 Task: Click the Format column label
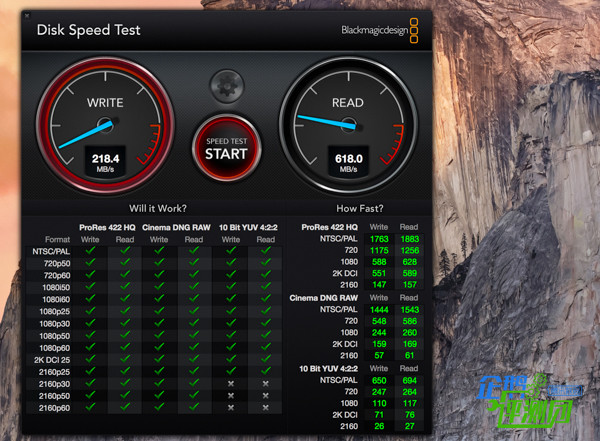point(57,240)
